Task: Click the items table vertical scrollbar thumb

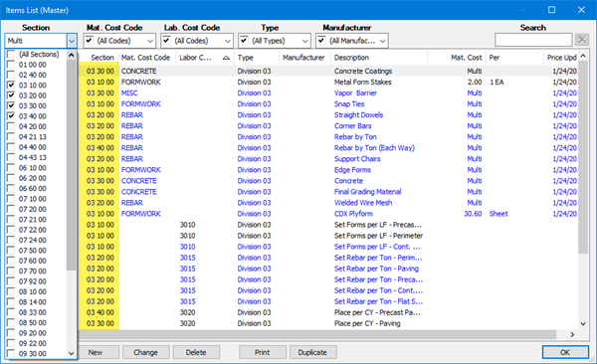Action: [x=583, y=157]
